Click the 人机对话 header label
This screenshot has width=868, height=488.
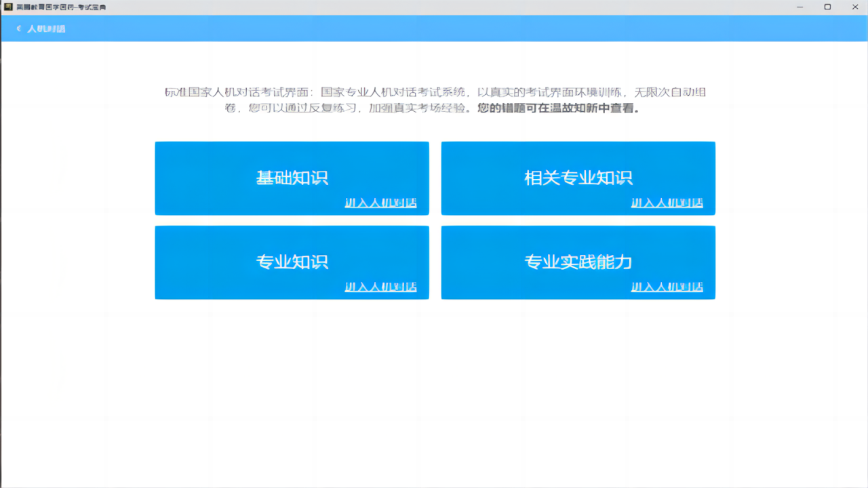46,28
